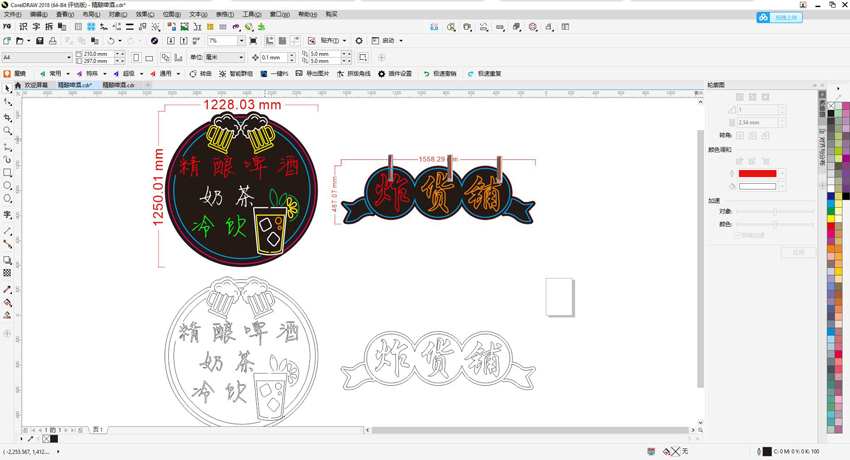Open the 编辑 edit menu
Viewport: 850px width, 460px height.
coord(38,15)
